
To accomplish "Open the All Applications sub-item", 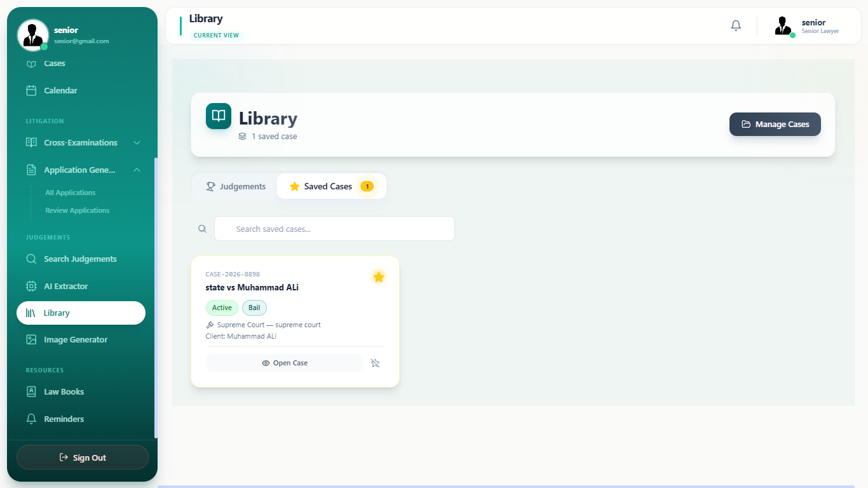I will [x=71, y=193].
